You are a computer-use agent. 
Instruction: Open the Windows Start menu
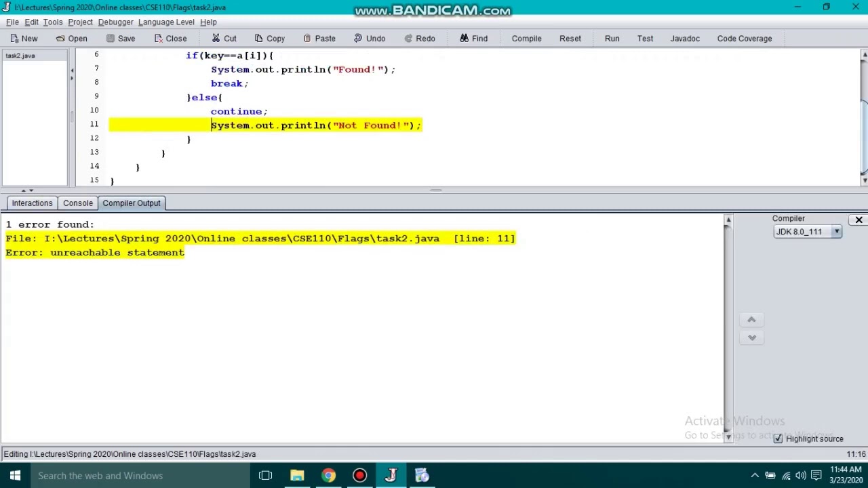click(x=15, y=476)
